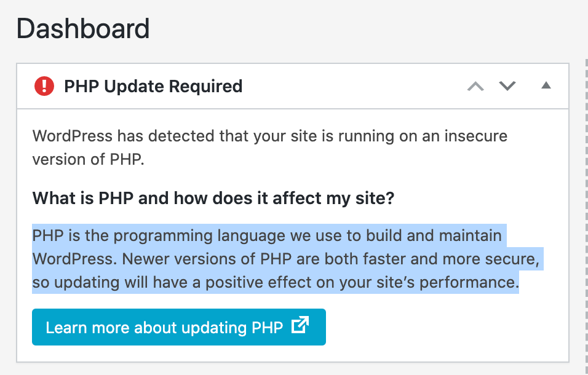Viewport: 588px width, 375px height.
Task: Move PHP Update Required widget up
Action: coord(476,87)
